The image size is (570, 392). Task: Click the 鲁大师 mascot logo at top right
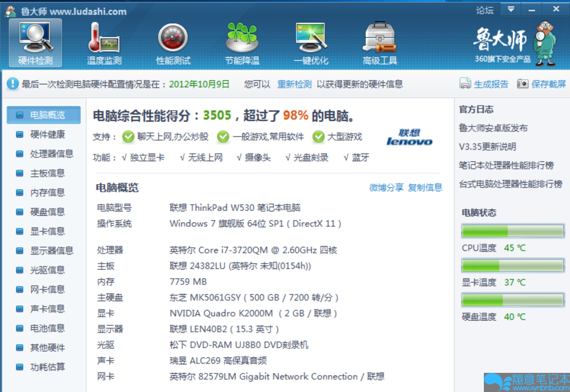545,44
